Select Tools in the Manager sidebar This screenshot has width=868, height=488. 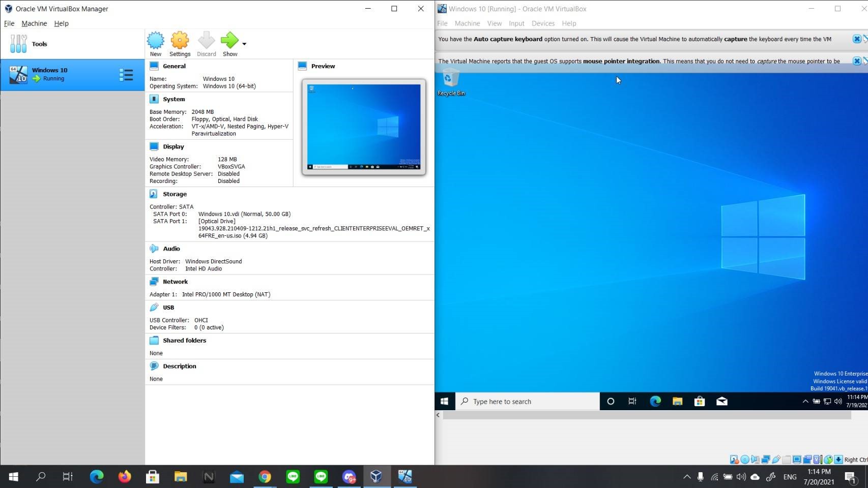pyautogui.click(x=72, y=44)
